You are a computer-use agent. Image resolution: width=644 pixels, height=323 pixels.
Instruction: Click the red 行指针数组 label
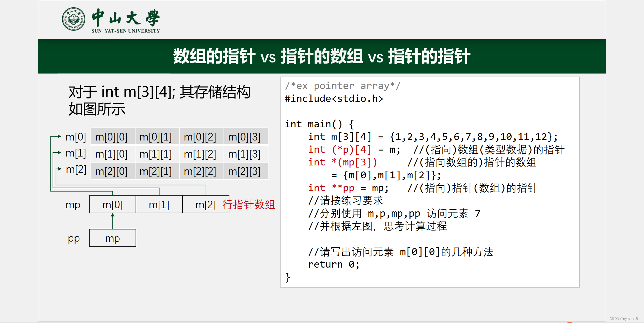[248, 205]
